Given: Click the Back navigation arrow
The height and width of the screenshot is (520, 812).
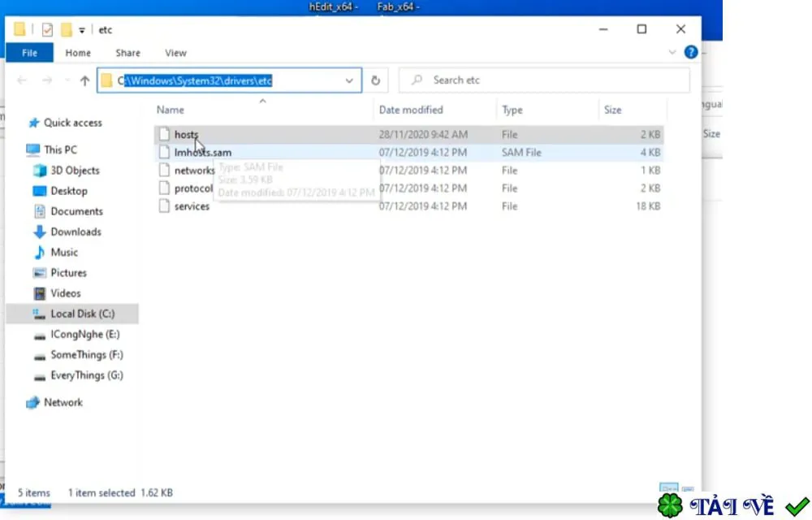Looking at the screenshot, I should (x=22, y=80).
